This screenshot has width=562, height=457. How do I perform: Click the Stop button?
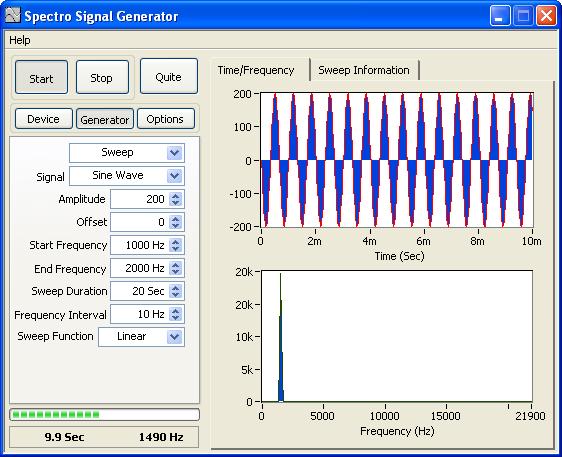[x=103, y=77]
